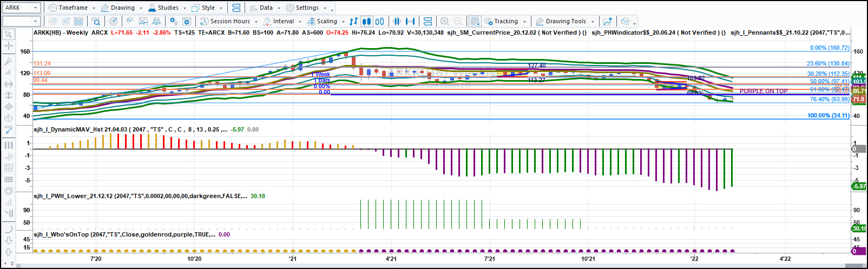868x269 pixels.
Task: Open the Scaling dropdown
Action: pyautogui.click(x=326, y=21)
